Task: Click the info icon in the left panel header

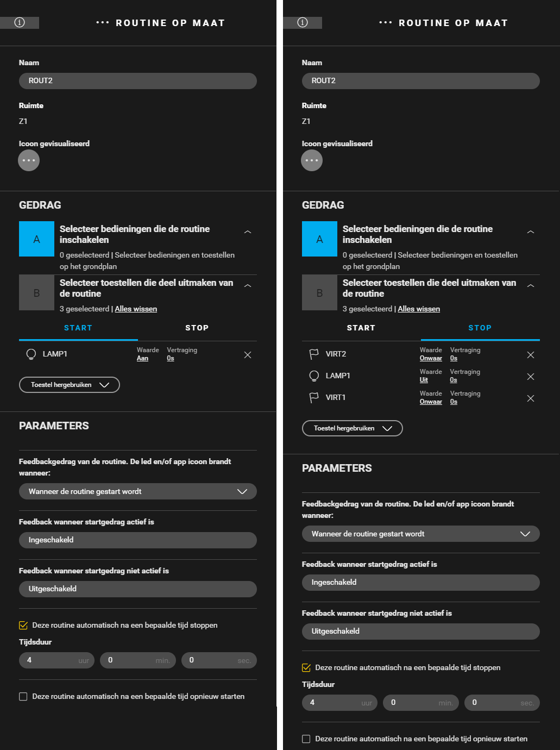Action: coord(20,22)
